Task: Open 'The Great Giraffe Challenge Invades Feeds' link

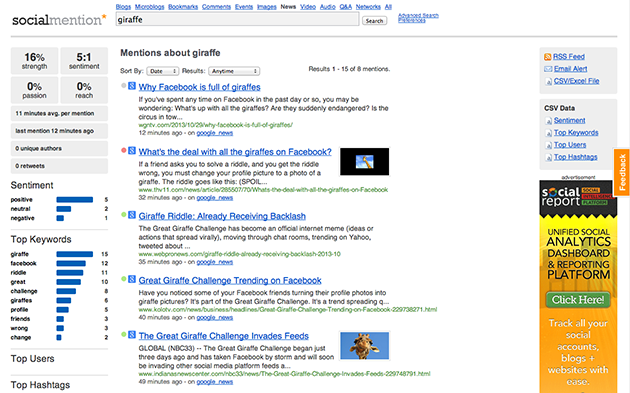Action: point(224,336)
